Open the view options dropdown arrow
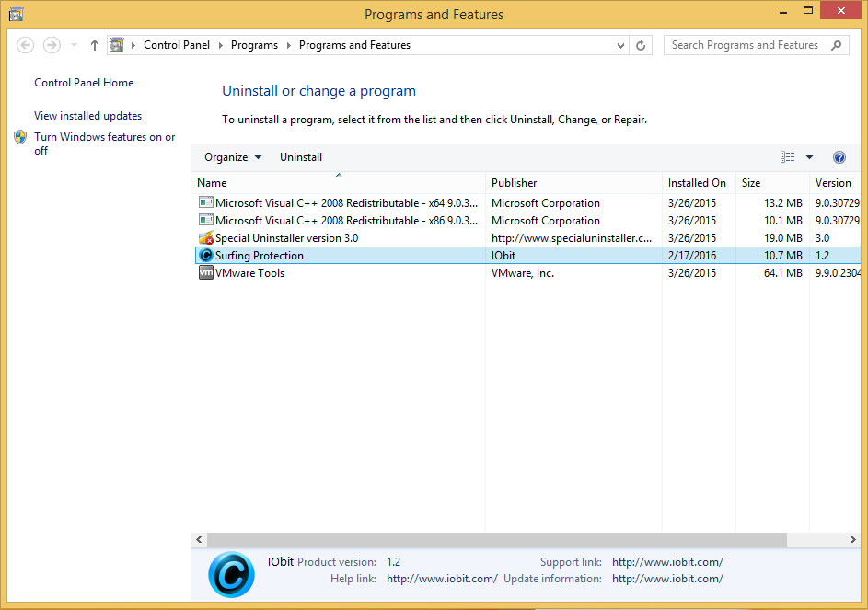 click(x=809, y=157)
